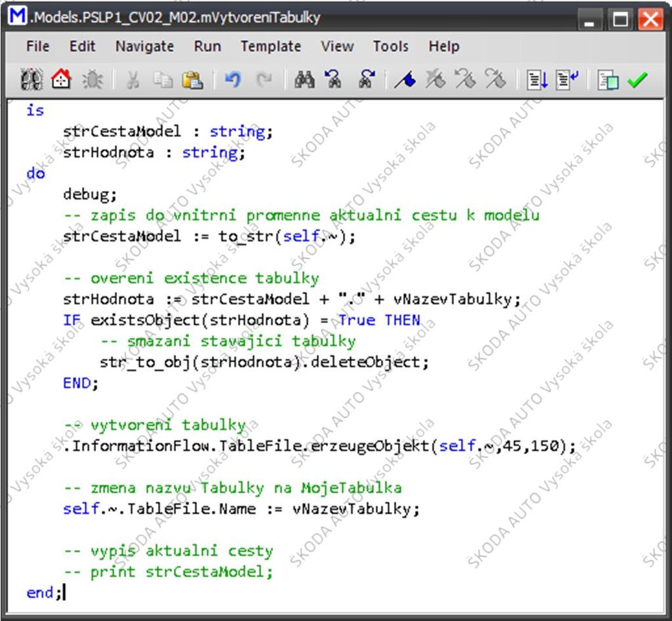Open the Help menu

444,46
